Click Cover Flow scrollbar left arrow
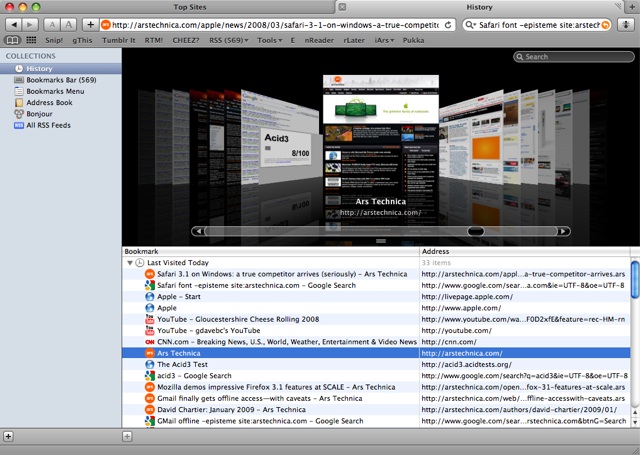Image resolution: width=640 pixels, height=455 pixels. point(198,231)
